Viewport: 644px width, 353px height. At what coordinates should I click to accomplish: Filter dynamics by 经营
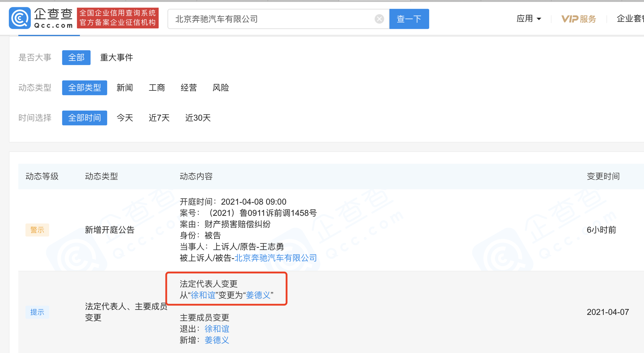tap(189, 88)
